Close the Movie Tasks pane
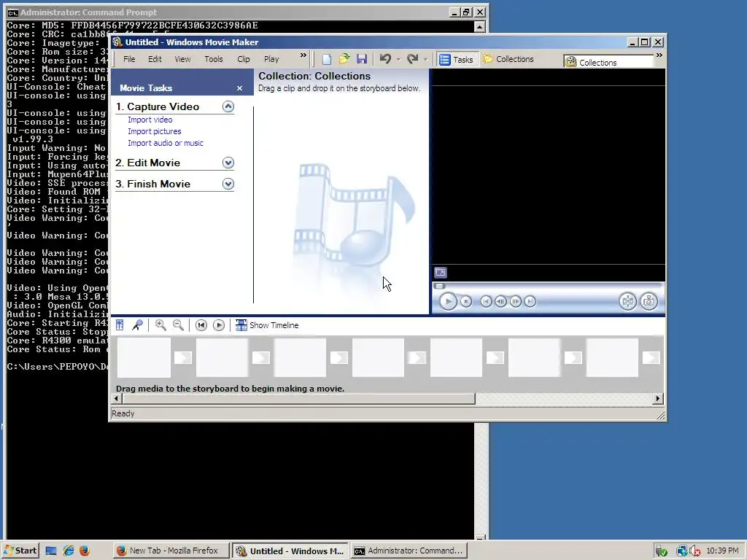This screenshot has height=560, width=747. tap(239, 88)
